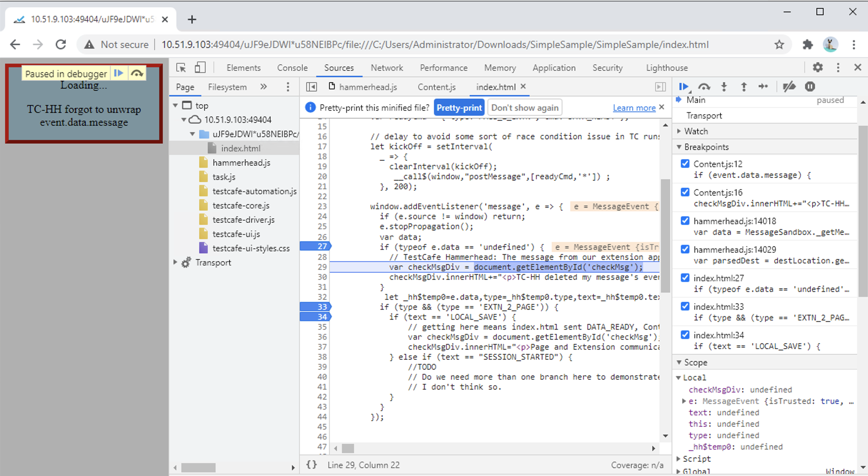This screenshot has width=868, height=476.
Task: Disable the hammerhead.js:14018 breakpoint
Action: tap(685, 221)
